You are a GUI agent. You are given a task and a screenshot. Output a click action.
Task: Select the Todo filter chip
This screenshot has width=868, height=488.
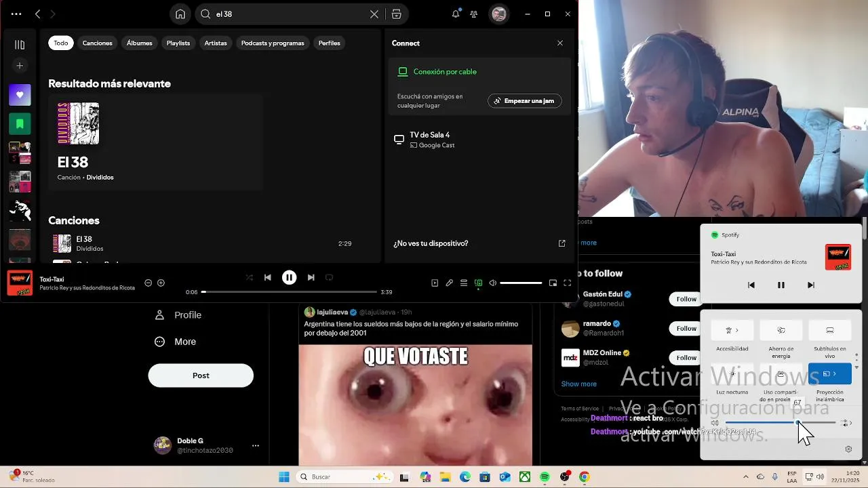coord(61,43)
